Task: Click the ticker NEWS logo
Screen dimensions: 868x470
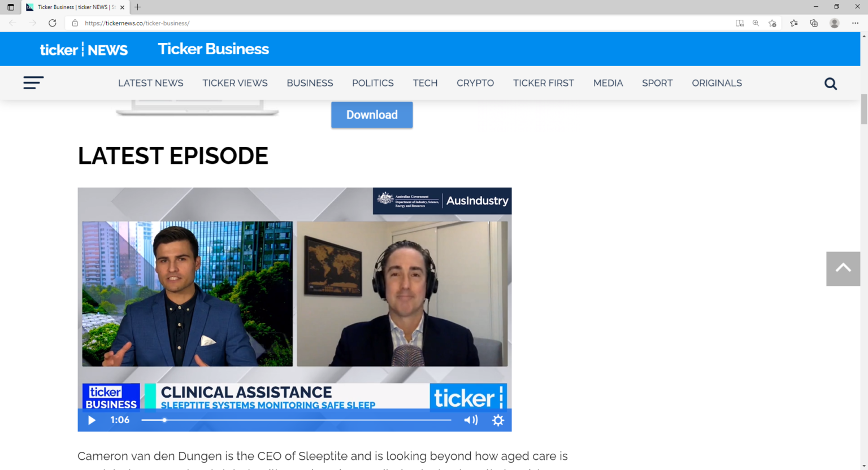Action: pyautogui.click(x=84, y=50)
